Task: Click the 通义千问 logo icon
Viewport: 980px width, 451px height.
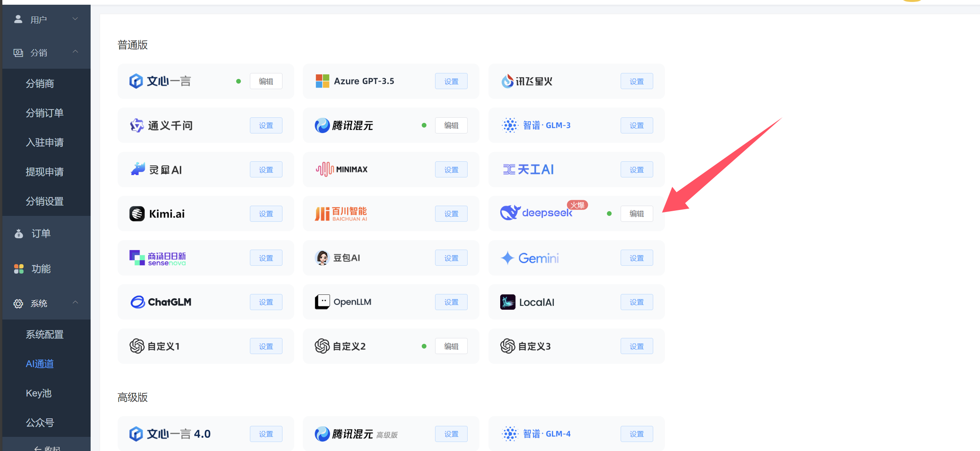Action: tap(137, 126)
